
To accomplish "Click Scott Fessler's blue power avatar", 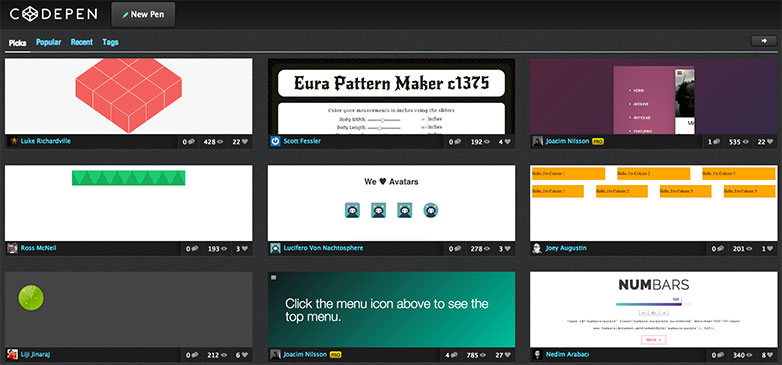I will pos(275,142).
